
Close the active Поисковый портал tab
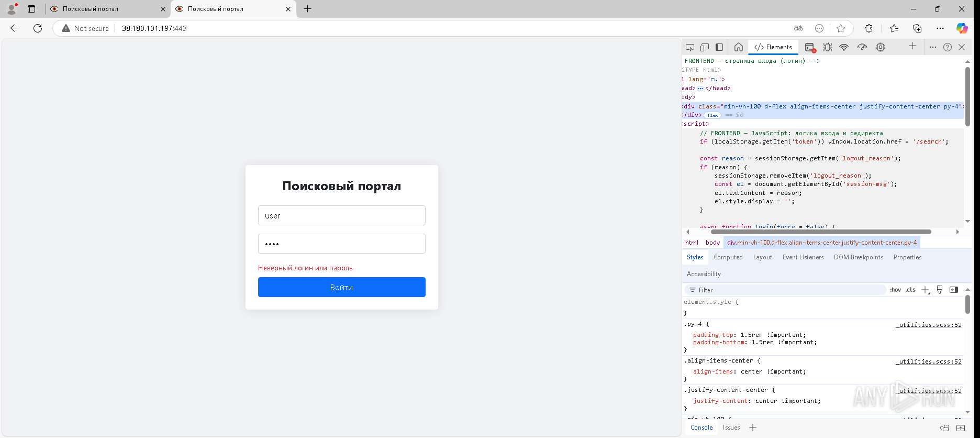point(288,9)
